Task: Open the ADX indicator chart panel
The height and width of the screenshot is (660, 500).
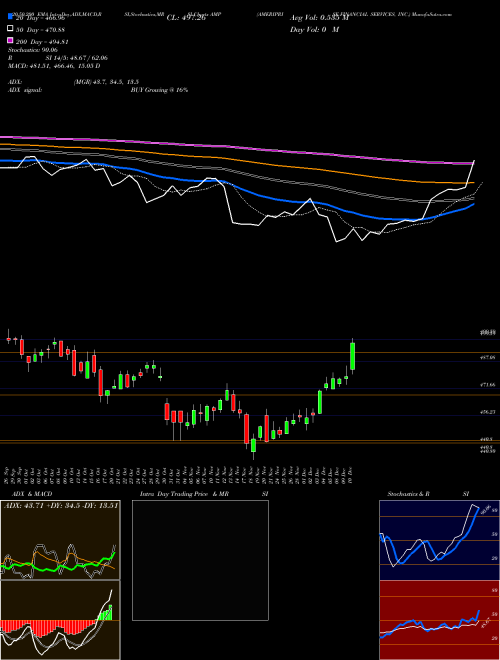Action: (x=60, y=540)
